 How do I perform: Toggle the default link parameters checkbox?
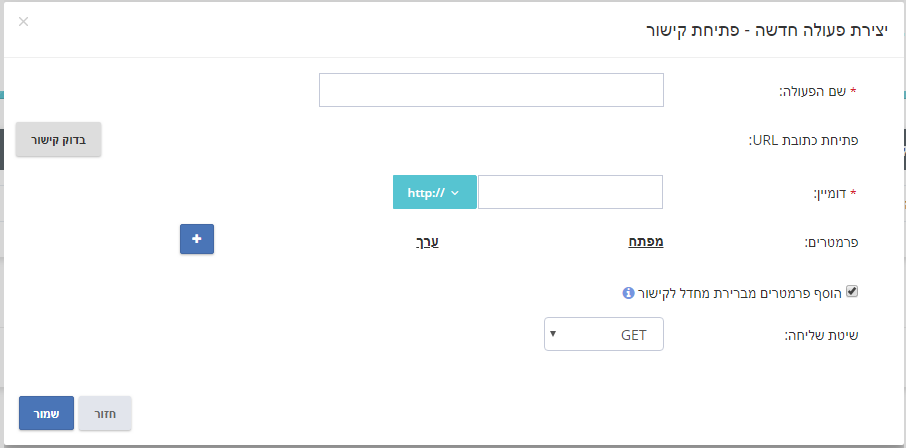pos(852,291)
